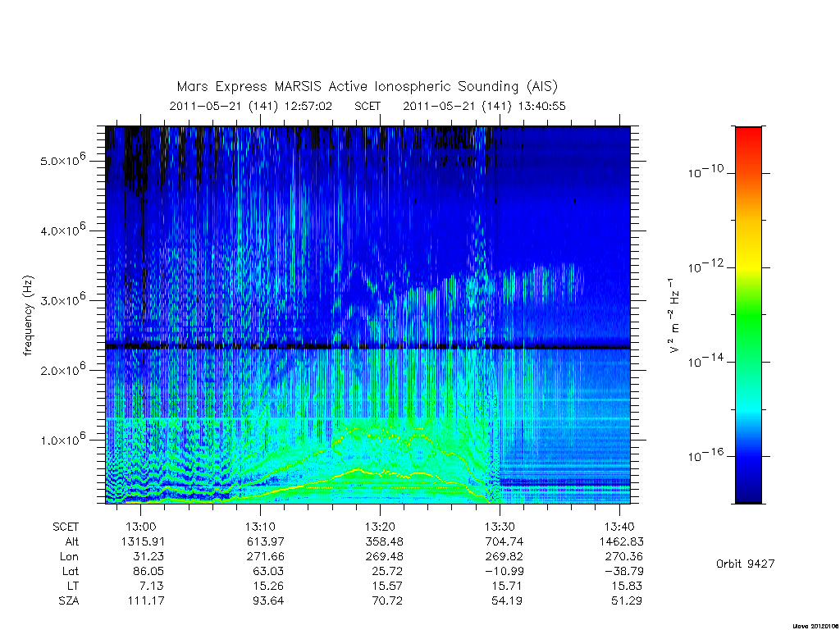Click altitude value 358.48
This screenshot has width=840, height=630.
point(384,541)
